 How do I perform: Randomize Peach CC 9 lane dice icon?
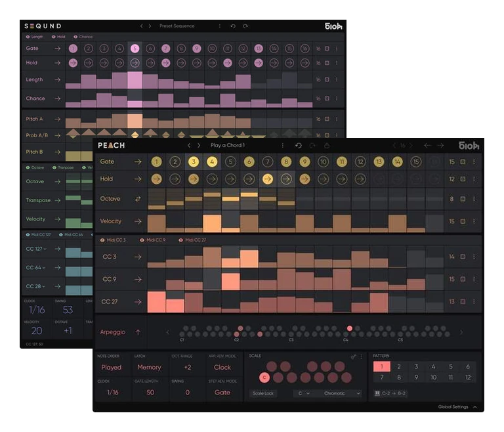(x=463, y=279)
